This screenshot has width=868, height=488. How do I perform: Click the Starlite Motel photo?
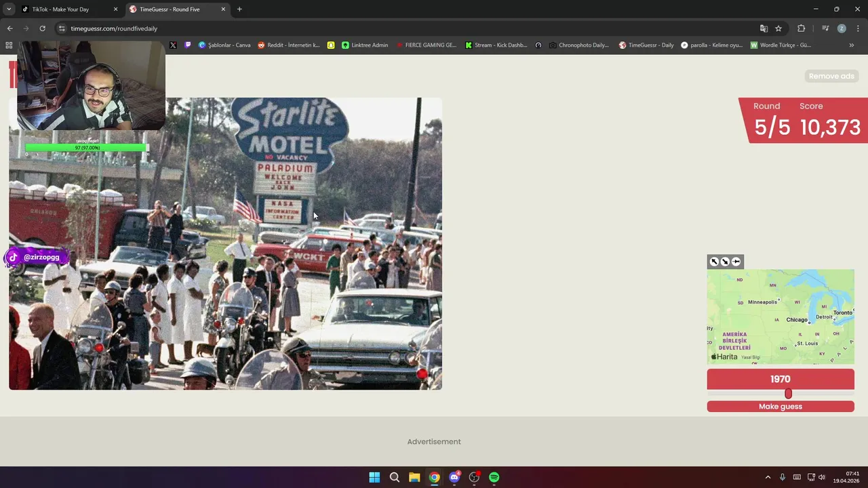[225, 243]
